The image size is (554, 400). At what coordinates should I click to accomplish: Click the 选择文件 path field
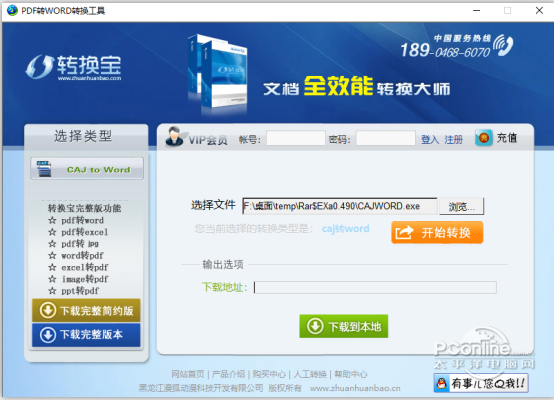[x=340, y=206]
